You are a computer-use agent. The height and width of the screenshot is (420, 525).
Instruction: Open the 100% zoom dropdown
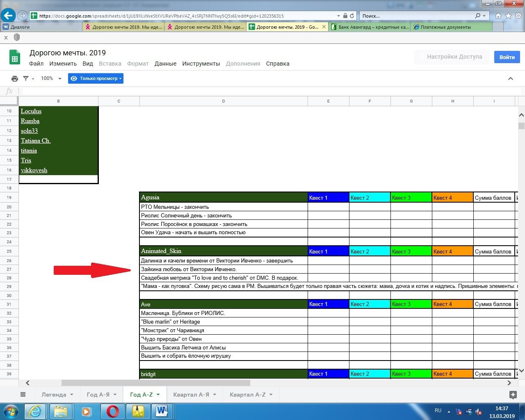click(51, 78)
